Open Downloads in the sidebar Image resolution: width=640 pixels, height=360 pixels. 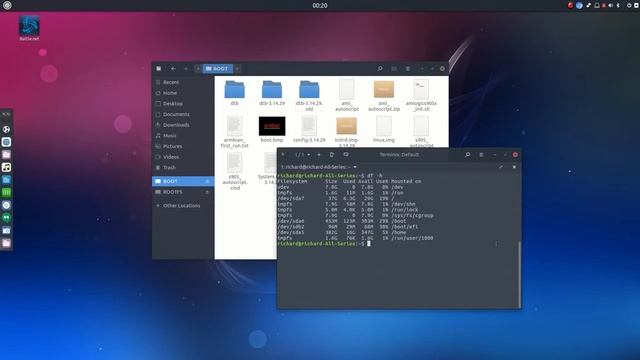click(x=183, y=125)
